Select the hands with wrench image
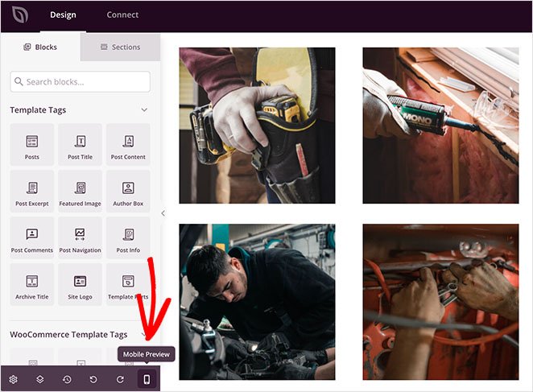Viewport: 533px width, 392px height. pyautogui.click(x=440, y=302)
